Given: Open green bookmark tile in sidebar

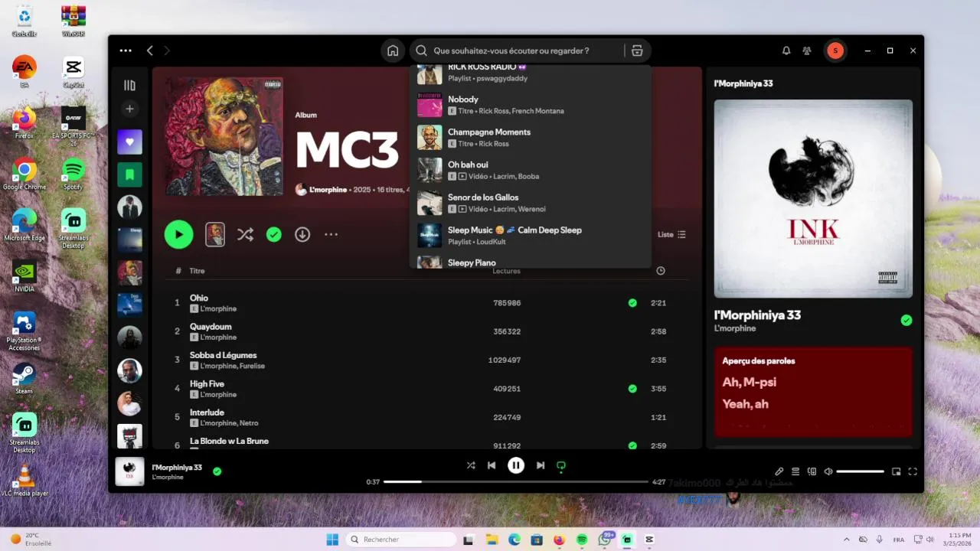Looking at the screenshot, I should (x=129, y=174).
